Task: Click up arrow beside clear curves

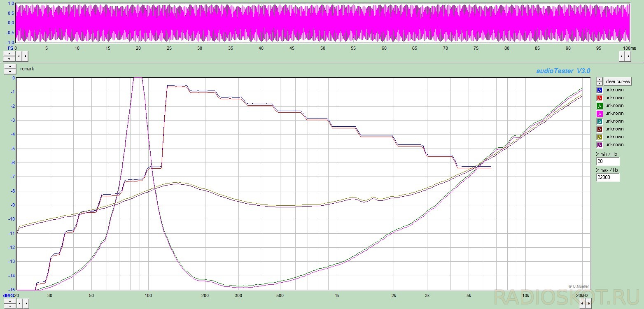Action: (x=600, y=79)
